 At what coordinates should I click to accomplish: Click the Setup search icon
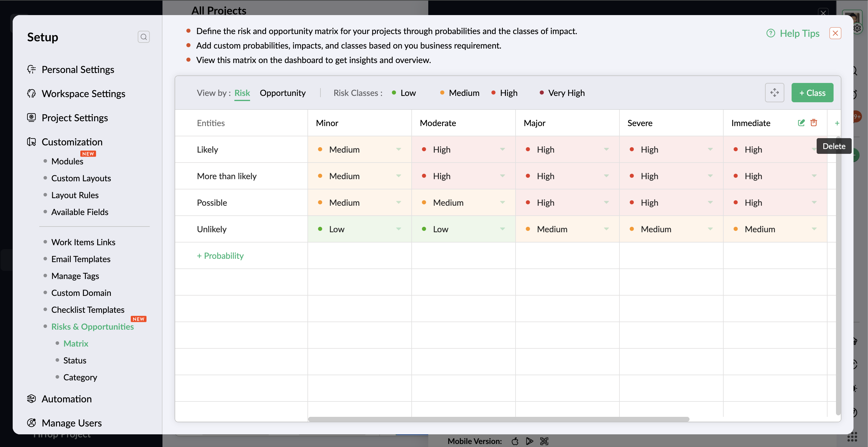click(143, 37)
